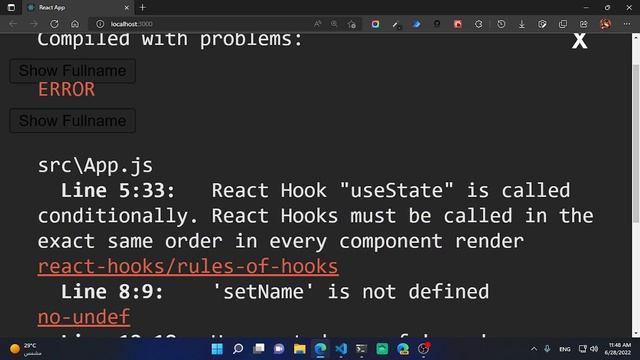Click the first Show Fullname button
Viewport: 640px width, 360px height.
(x=73, y=71)
